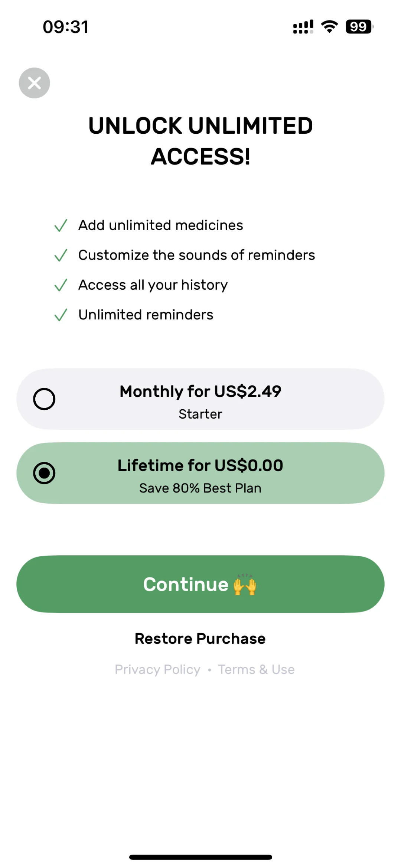Open the Privacy Policy link

(x=157, y=669)
